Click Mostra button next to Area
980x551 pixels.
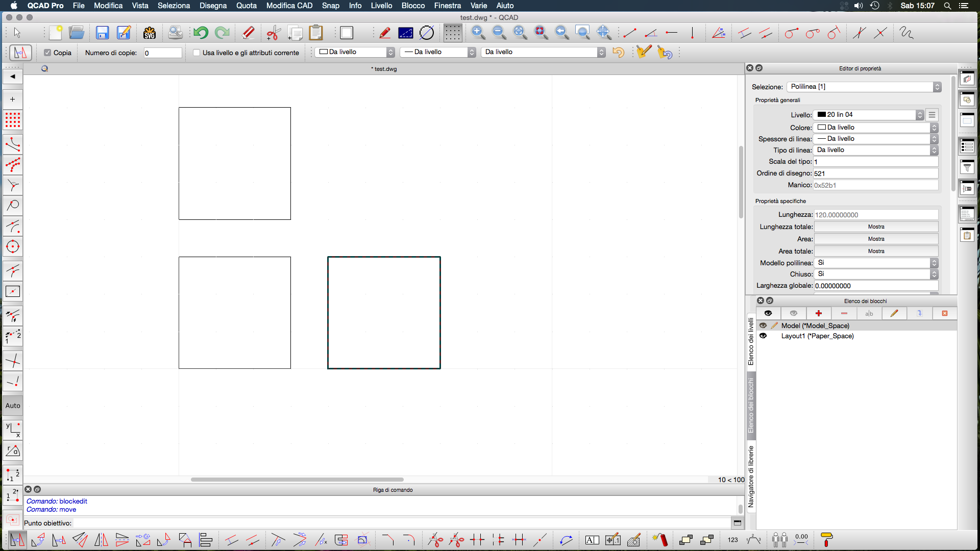click(876, 239)
